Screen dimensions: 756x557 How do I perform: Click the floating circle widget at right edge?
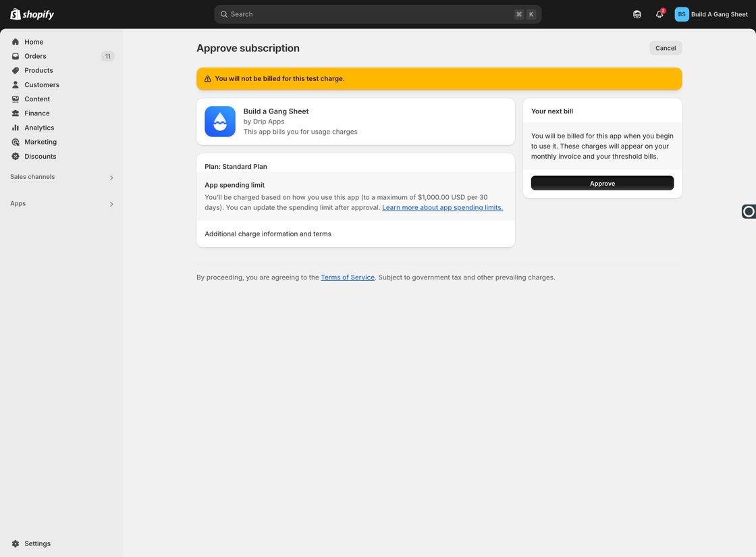click(749, 211)
